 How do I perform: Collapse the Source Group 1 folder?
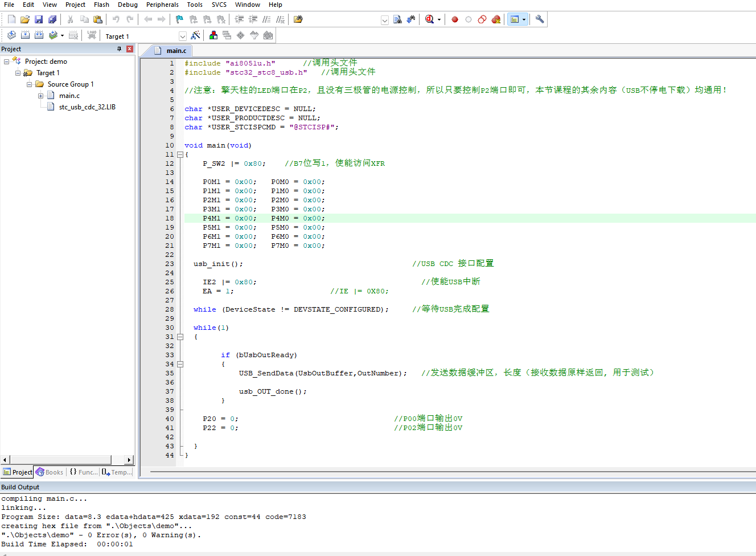point(30,84)
